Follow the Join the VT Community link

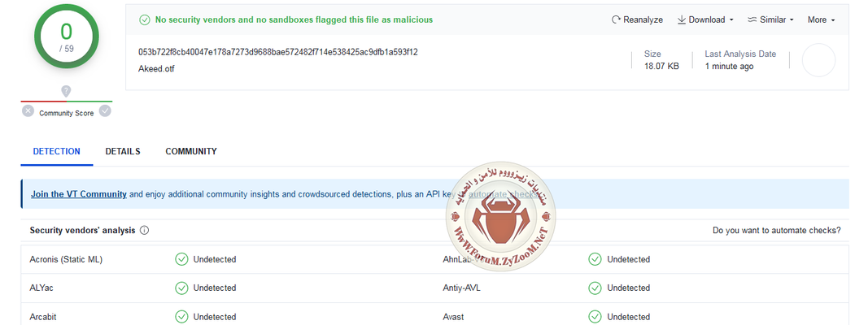point(79,194)
